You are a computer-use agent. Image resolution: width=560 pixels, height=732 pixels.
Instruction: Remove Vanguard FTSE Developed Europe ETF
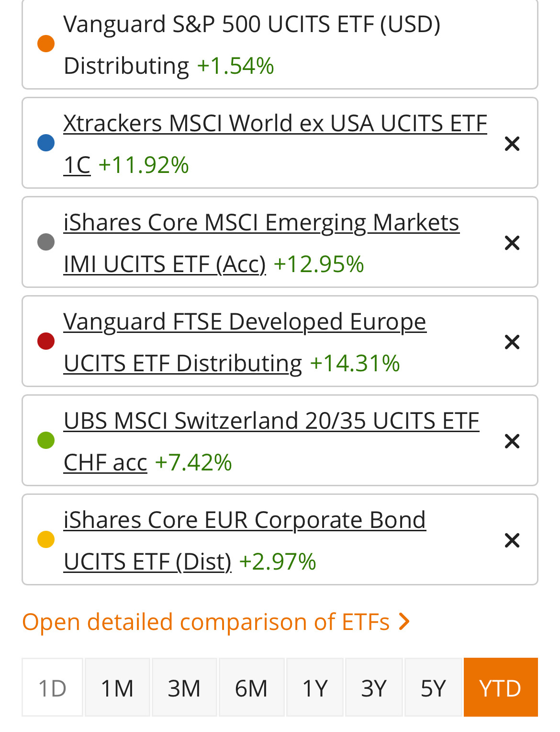click(512, 342)
